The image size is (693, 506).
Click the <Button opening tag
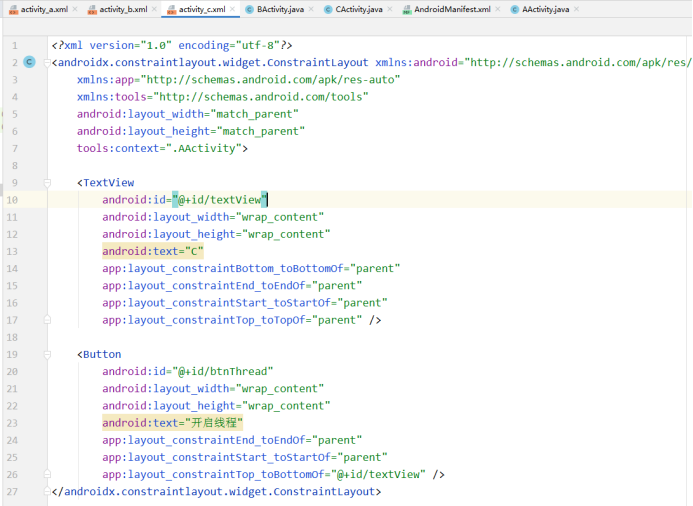(99, 354)
